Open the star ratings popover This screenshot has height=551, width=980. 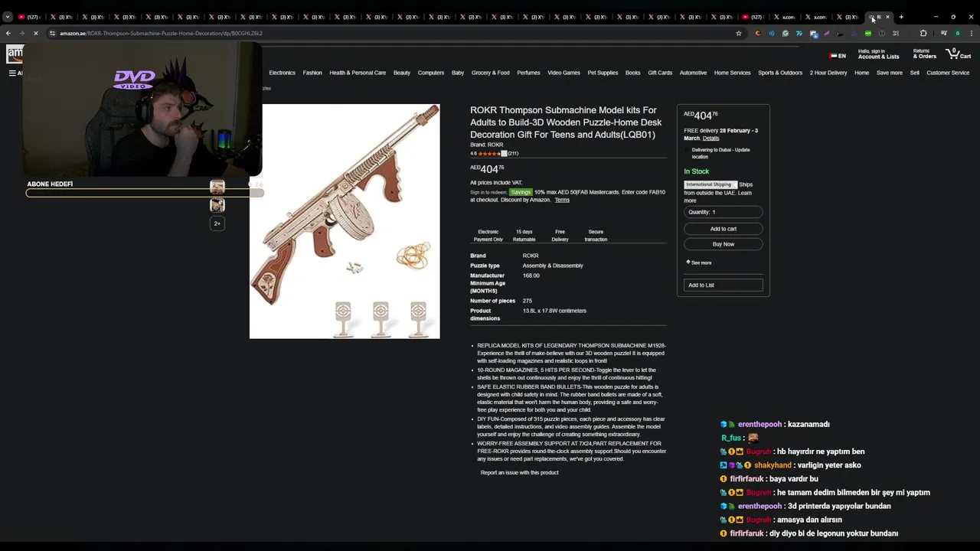point(492,153)
